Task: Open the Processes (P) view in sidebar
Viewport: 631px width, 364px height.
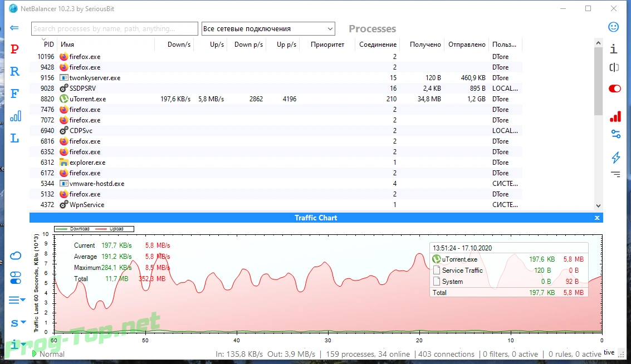Action: [x=14, y=49]
